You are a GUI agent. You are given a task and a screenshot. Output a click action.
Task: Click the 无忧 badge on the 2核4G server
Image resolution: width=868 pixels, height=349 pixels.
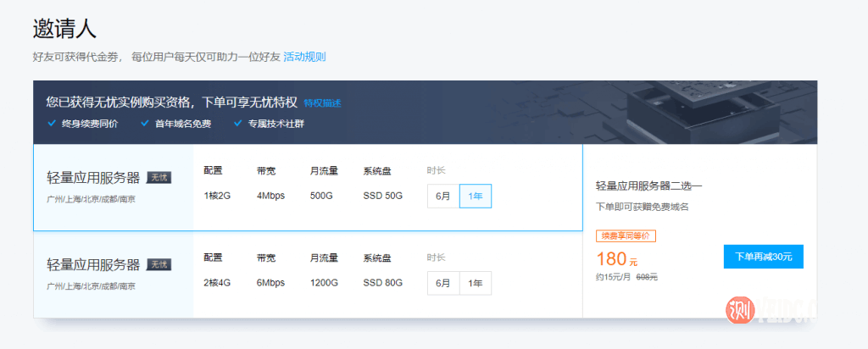pos(159,264)
